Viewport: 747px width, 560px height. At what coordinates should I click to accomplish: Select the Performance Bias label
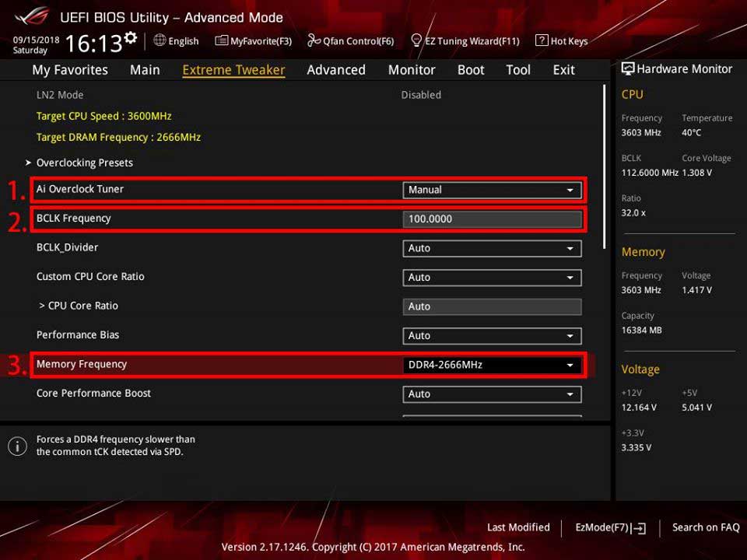(78, 334)
